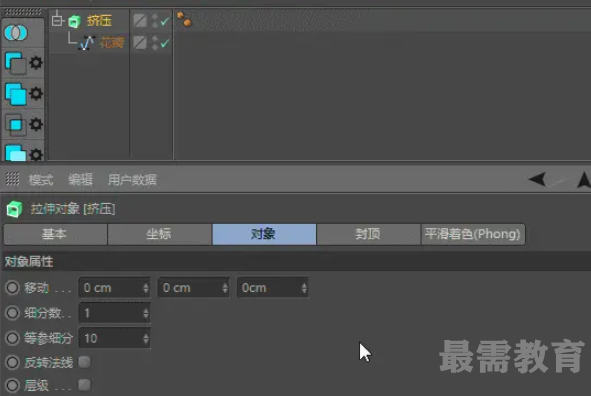
Task: Switch to the 平滑着色(Phong) tab
Action: click(473, 234)
